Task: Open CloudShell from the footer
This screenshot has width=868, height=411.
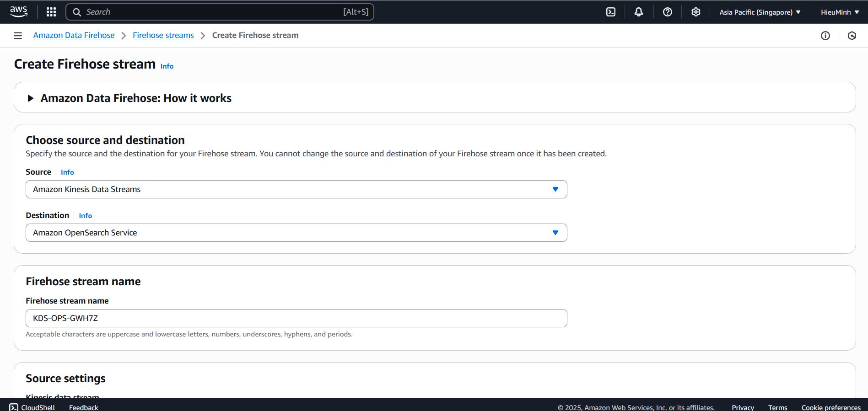Action: pyautogui.click(x=32, y=407)
